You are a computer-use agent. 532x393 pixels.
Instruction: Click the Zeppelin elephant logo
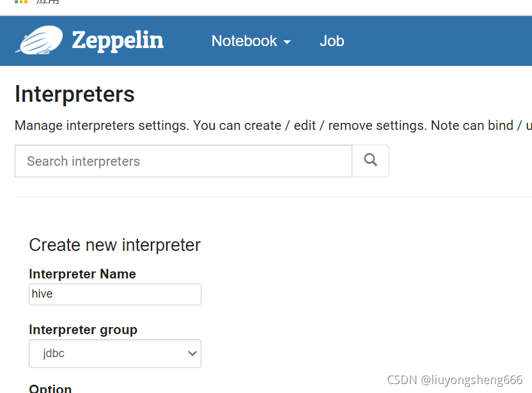pyautogui.click(x=38, y=40)
